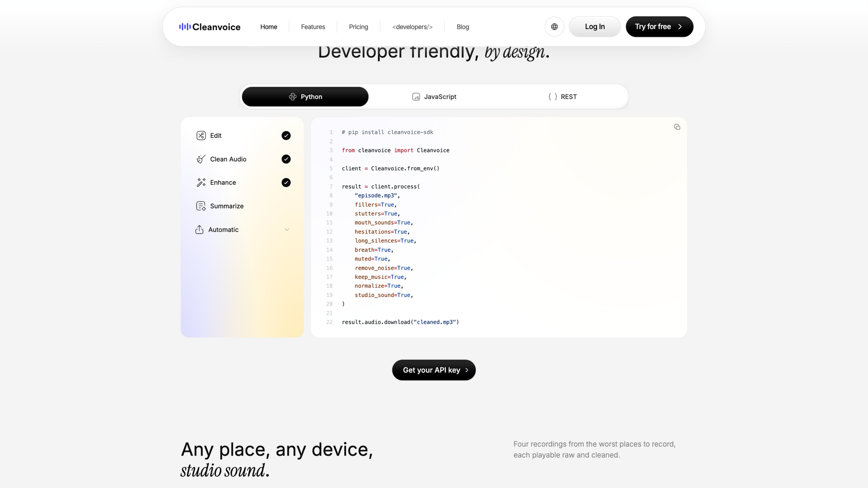Uncheck the Enhance checkmark
This screenshot has width=868, height=488.
point(286,183)
